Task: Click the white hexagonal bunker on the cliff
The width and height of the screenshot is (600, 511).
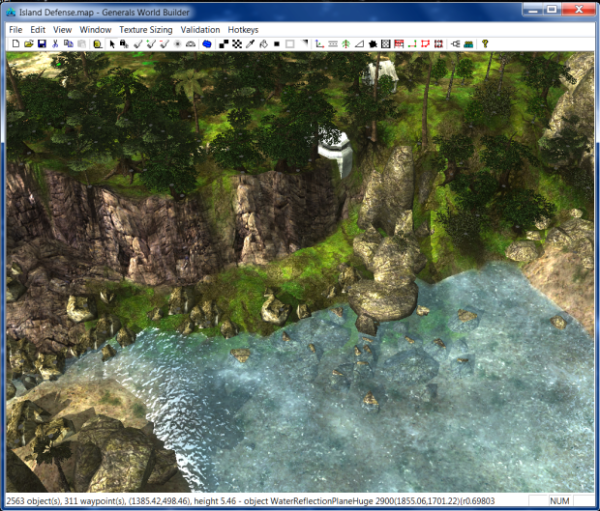Action: pyautogui.click(x=336, y=153)
